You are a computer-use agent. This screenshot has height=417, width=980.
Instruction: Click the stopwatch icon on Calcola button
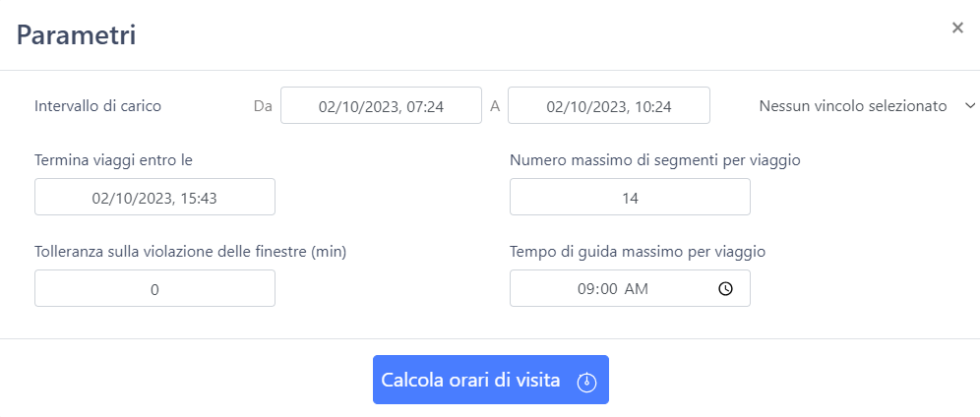[x=586, y=382]
